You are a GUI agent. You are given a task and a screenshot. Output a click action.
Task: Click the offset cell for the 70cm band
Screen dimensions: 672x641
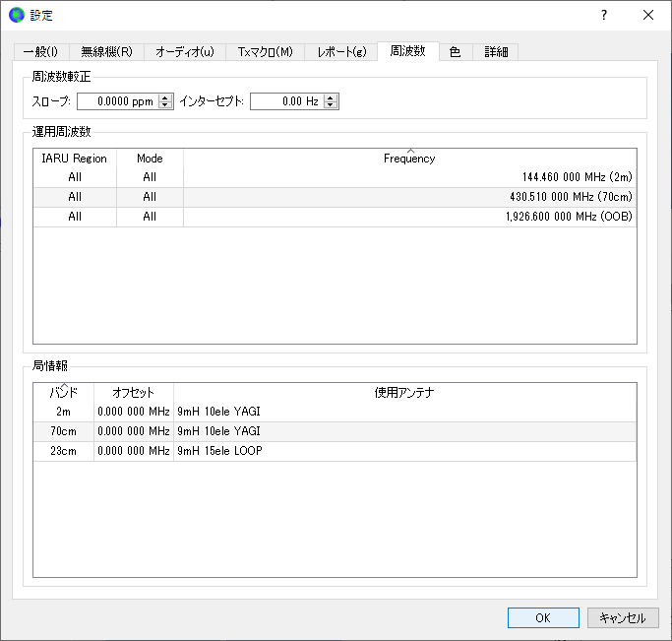133,431
